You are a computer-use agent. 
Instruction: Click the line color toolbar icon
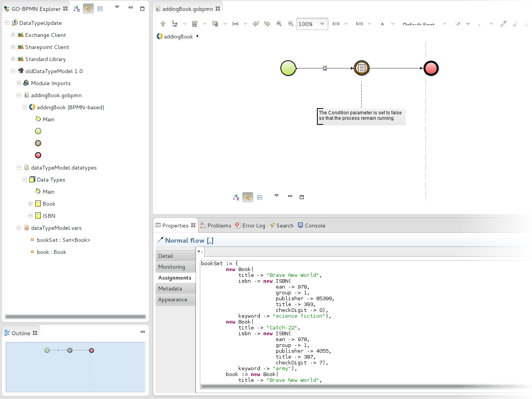point(359,24)
